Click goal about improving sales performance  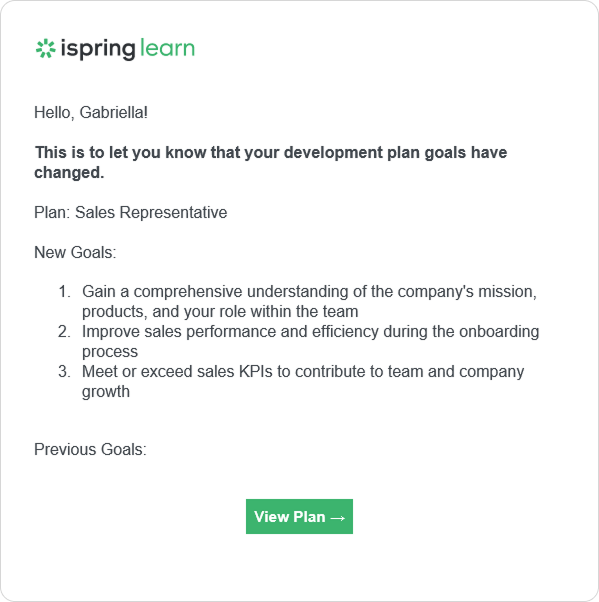point(310,341)
